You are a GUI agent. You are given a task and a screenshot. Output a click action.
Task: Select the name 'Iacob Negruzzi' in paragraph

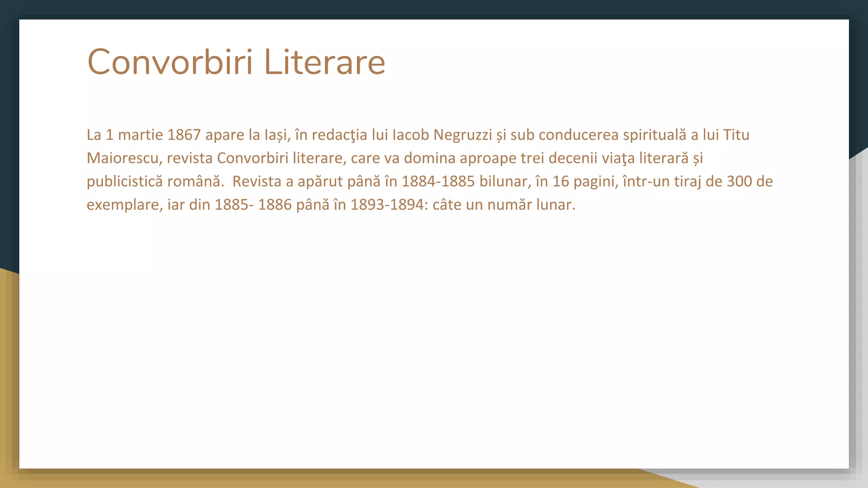click(442, 135)
